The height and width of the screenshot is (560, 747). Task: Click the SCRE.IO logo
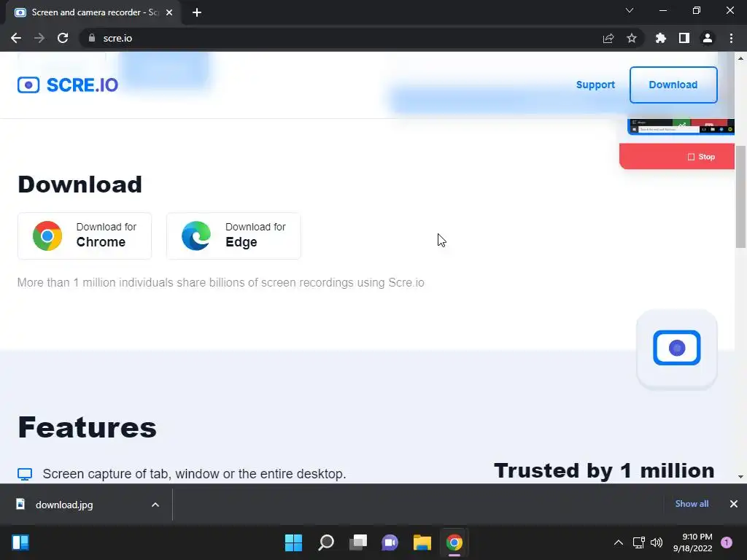tap(68, 85)
